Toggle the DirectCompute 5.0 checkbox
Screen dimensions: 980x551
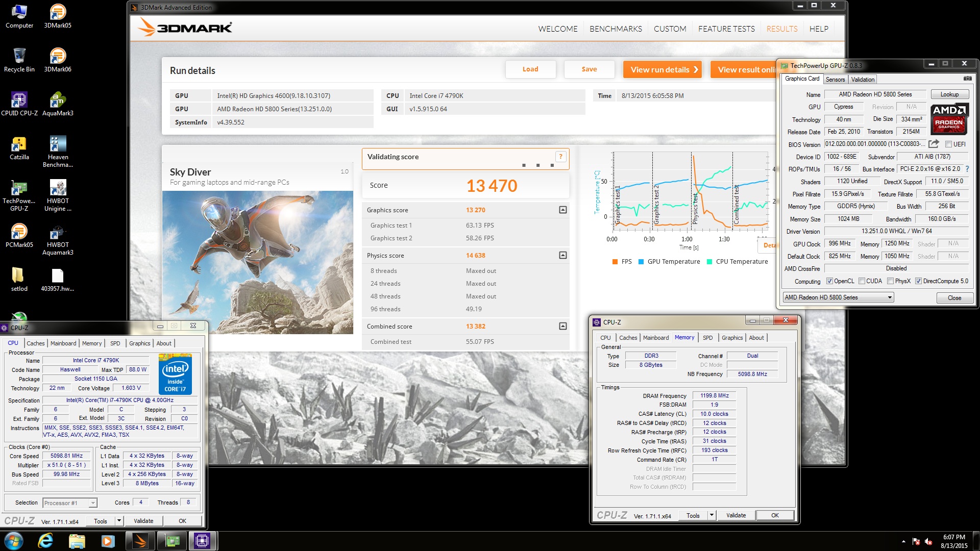[918, 281]
